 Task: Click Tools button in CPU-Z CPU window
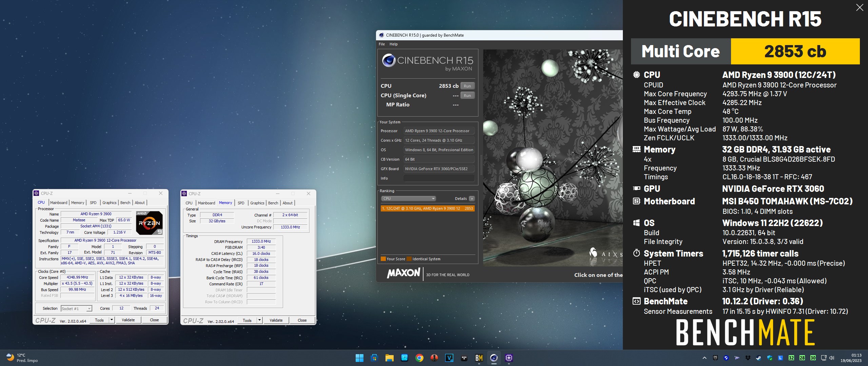click(x=99, y=320)
